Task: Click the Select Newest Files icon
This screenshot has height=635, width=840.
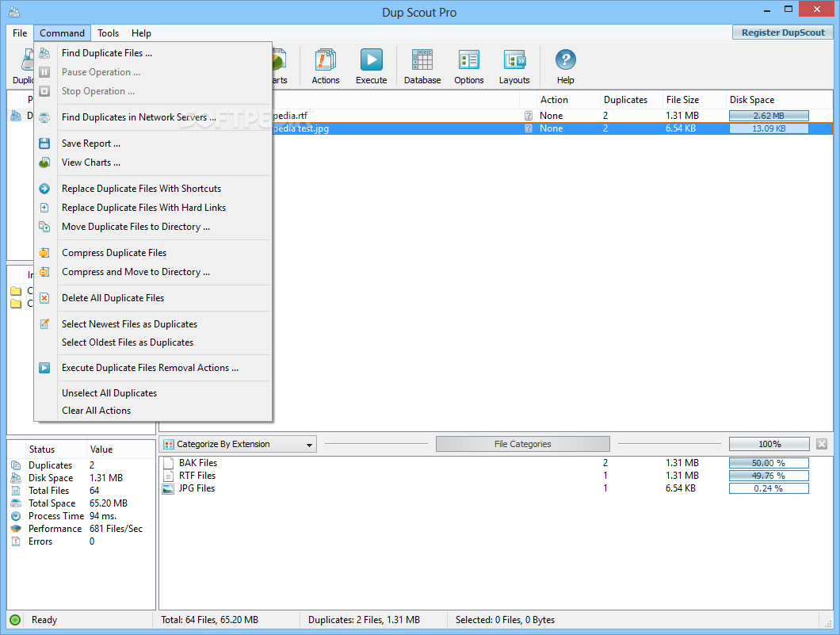Action: point(44,324)
